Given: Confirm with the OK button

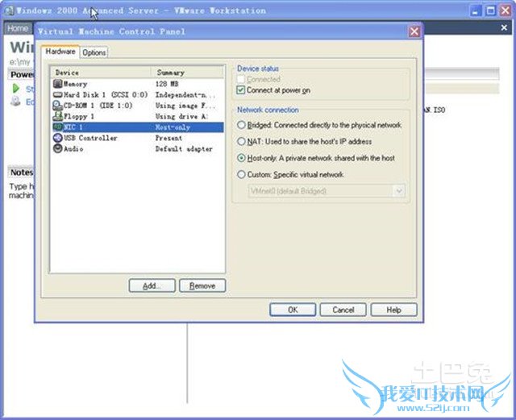Looking at the screenshot, I should point(293,310).
